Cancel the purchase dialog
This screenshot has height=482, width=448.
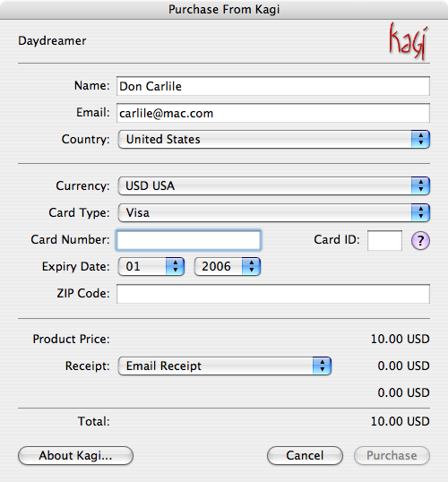point(305,455)
